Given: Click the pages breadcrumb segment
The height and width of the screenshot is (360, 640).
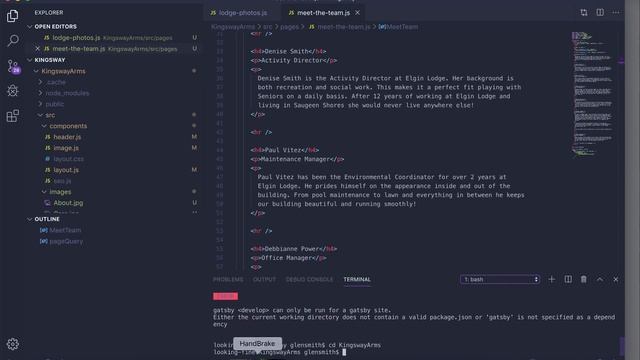Looking at the screenshot, I should [289, 27].
